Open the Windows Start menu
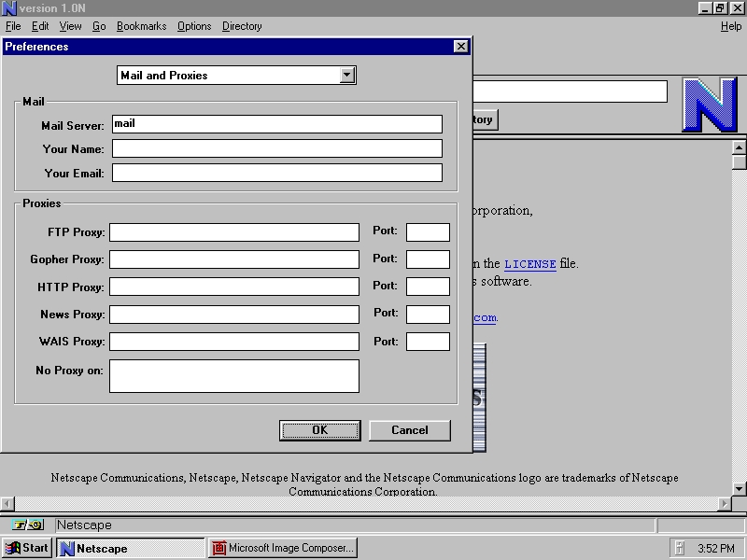Image resolution: width=747 pixels, height=560 pixels. click(x=27, y=548)
